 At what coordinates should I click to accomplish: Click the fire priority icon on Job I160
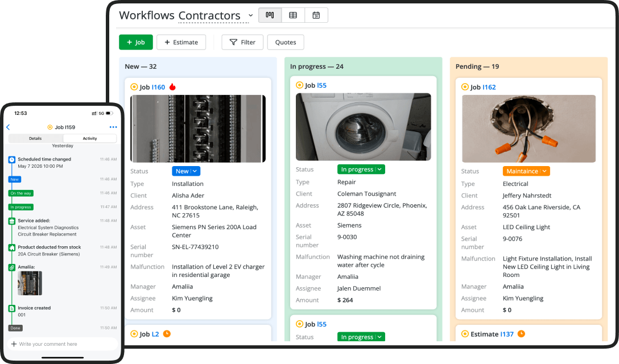pyautogui.click(x=172, y=87)
